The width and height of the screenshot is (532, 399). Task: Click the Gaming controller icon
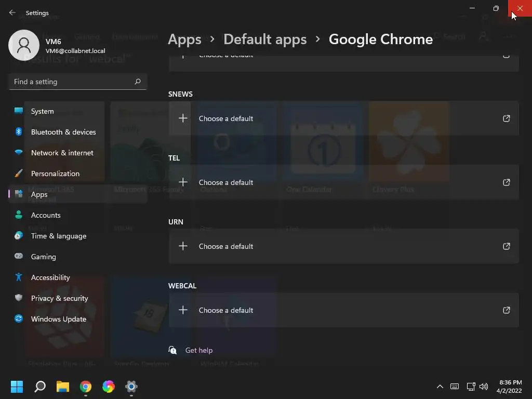[x=19, y=256]
